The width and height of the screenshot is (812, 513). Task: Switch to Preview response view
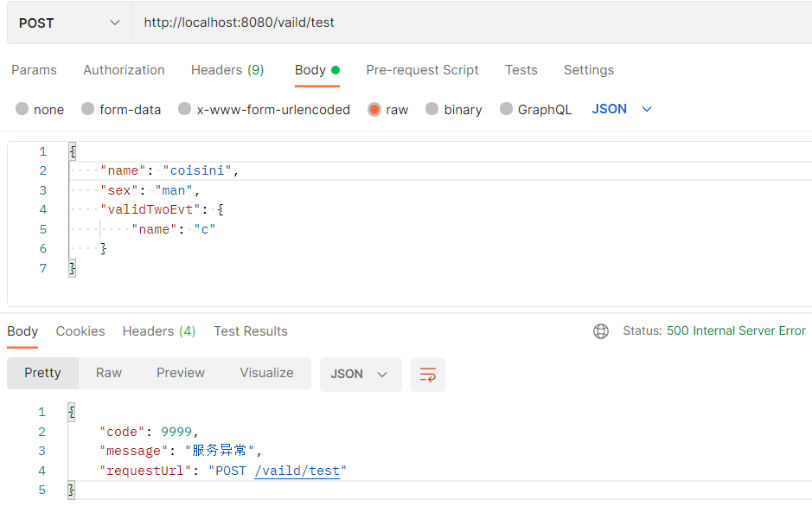point(181,373)
